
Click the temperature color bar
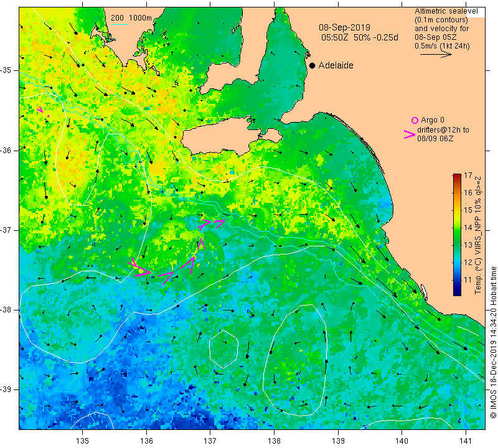[457, 235]
